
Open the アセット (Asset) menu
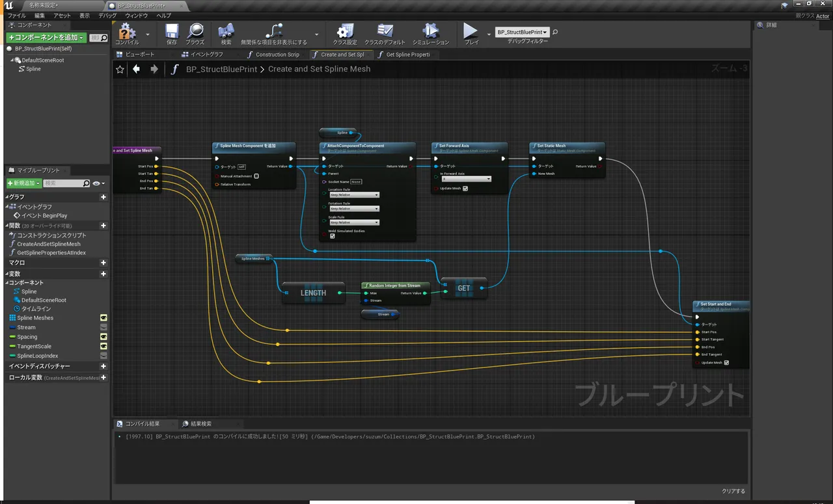coord(62,15)
